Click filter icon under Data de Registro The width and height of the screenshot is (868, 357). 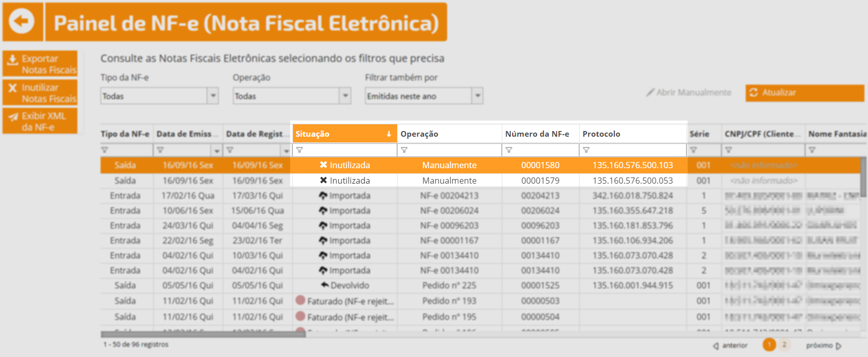pyautogui.click(x=230, y=150)
